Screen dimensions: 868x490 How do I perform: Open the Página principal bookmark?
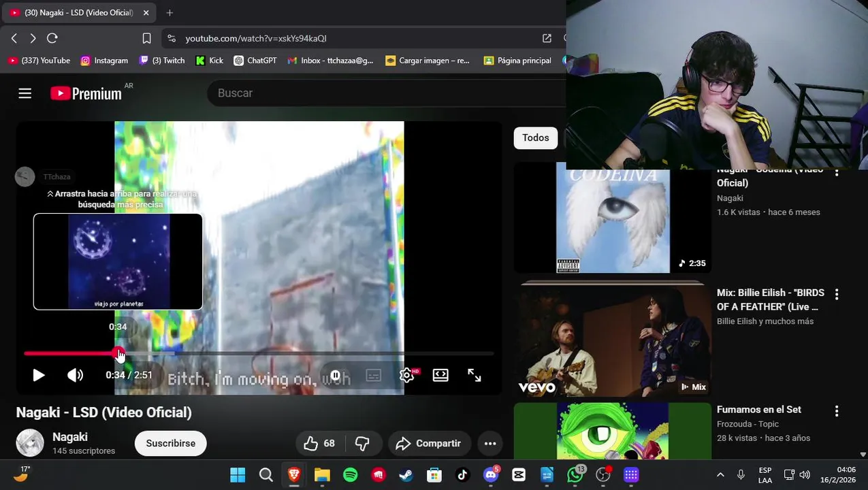click(517, 61)
